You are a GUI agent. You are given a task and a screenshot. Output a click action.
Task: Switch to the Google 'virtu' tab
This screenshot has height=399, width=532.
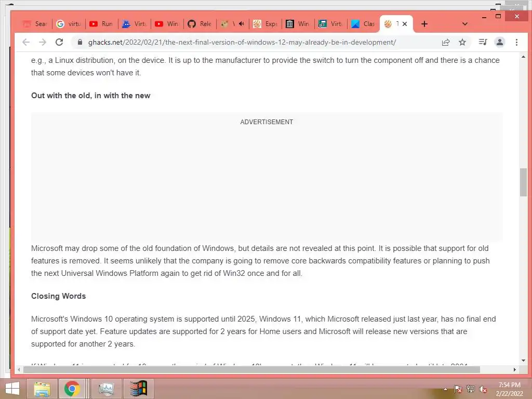coord(69,24)
